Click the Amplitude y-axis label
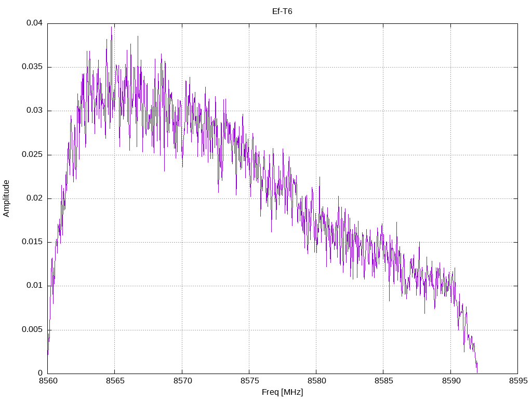The height and width of the screenshot is (399, 532). 6,198
